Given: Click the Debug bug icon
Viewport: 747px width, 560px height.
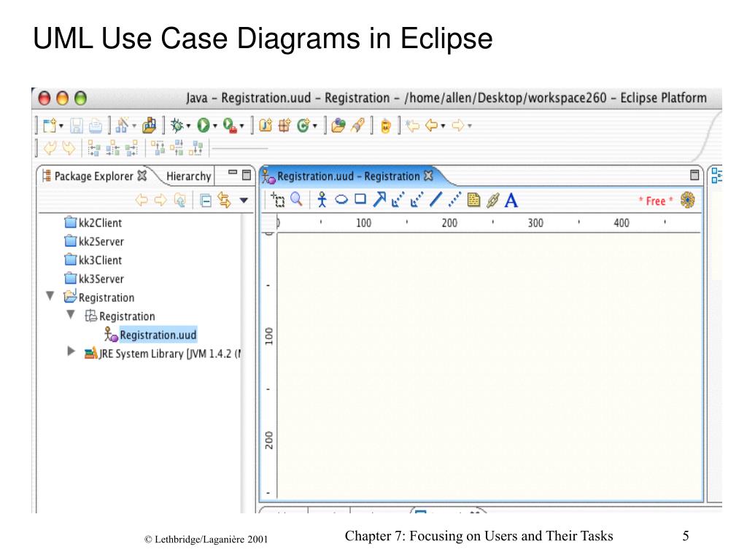Looking at the screenshot, I should tap(177, 125).
